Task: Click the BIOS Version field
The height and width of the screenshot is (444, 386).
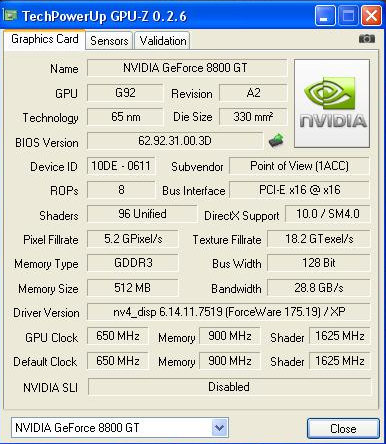Action: (175, 141)
